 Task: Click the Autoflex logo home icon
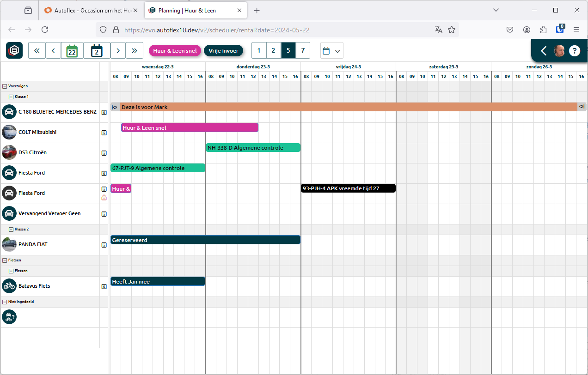coord(14,50)
